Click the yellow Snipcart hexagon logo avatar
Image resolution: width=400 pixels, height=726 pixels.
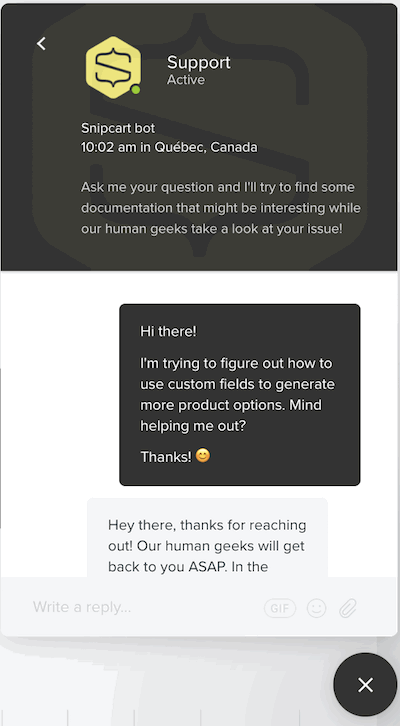click(x=113, y=68)
